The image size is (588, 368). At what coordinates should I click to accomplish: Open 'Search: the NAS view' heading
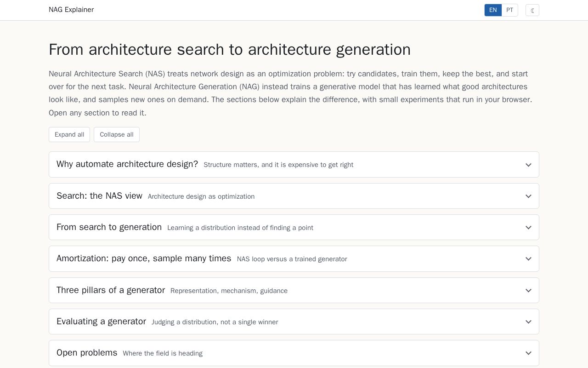(99, 196)
